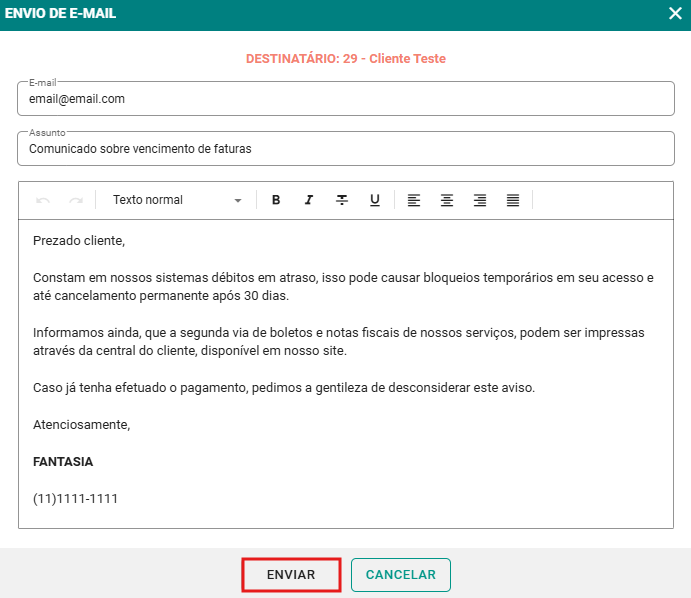This screenshot has height=598, width=691.
Task: Center align the text
Action: [447, 200]
